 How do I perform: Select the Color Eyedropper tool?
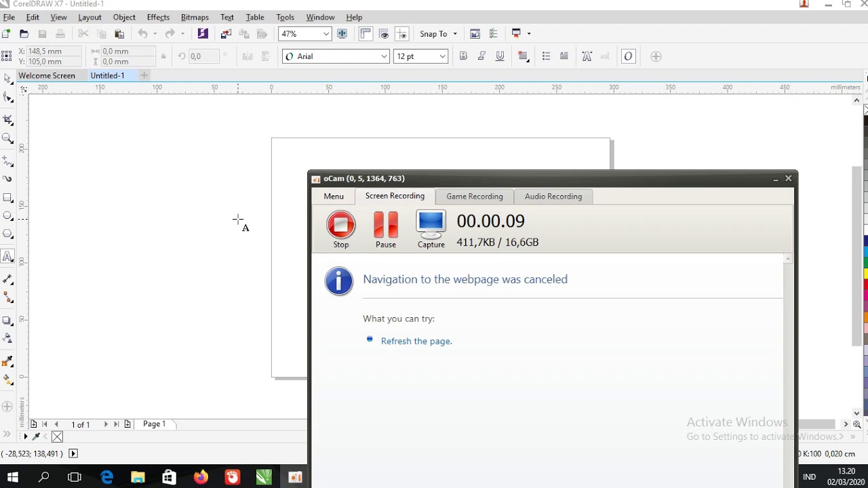pos(7,361)
